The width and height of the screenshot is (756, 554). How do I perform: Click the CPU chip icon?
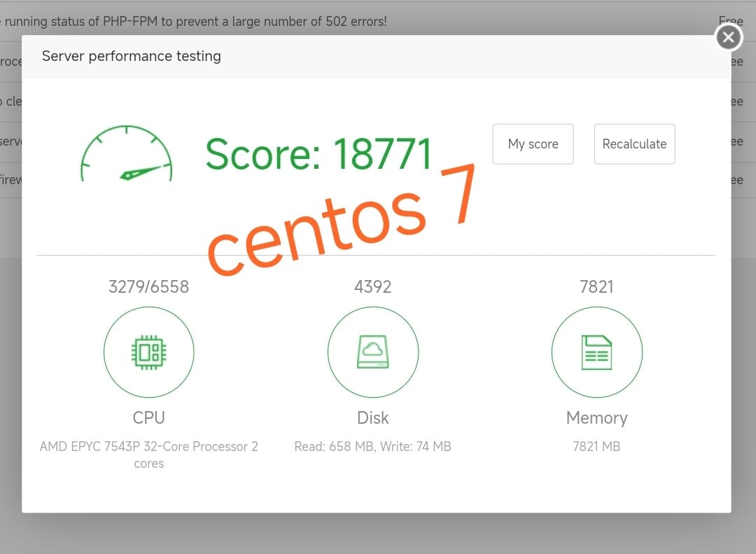pos(149,352)
